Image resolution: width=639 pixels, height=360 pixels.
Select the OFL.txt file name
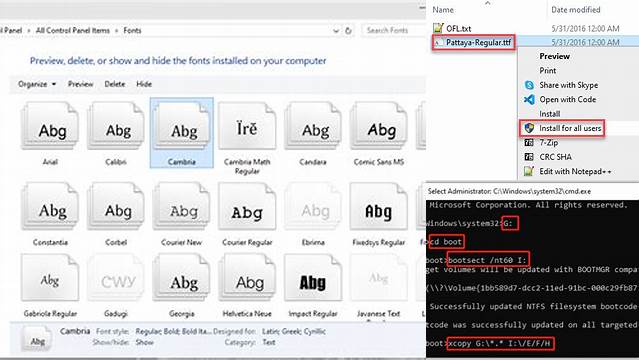(458, 28)
